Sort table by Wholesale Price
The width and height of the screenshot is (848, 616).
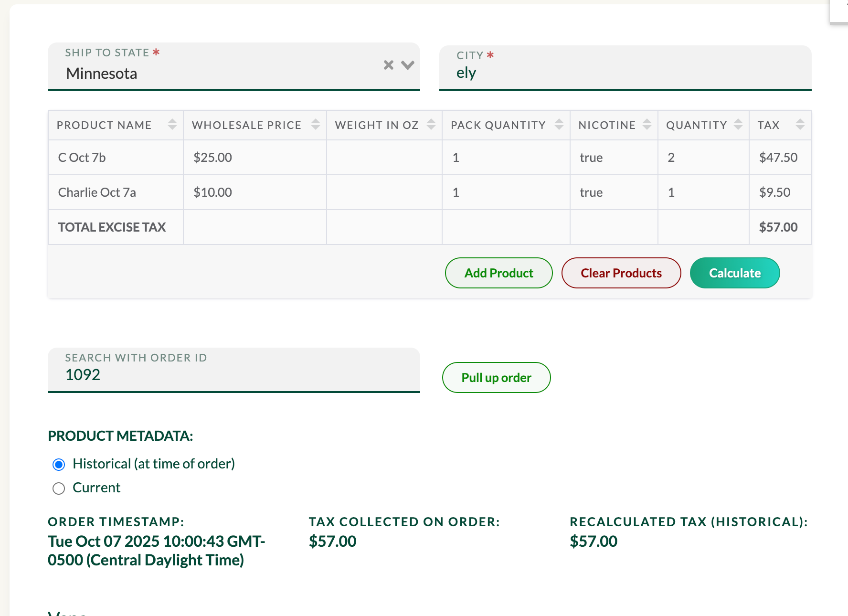pyautogui.click(x=315, y=125)
